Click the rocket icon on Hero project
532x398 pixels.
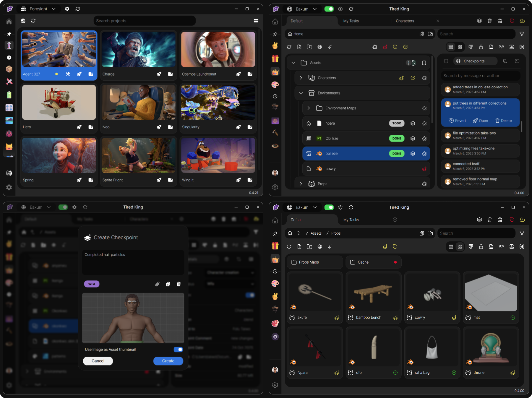79,127
